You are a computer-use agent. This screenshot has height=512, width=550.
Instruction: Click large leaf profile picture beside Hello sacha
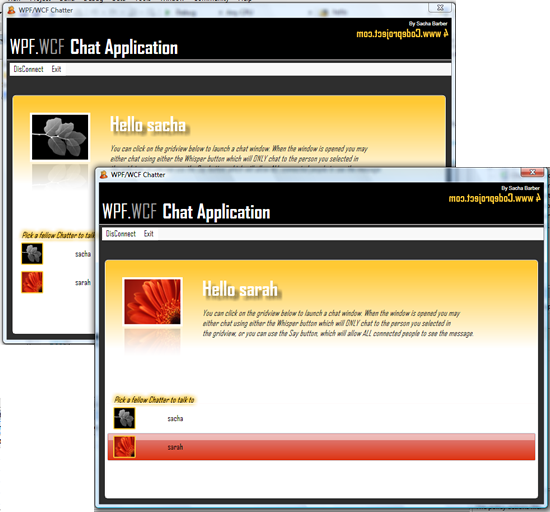(x=60, y=137)
